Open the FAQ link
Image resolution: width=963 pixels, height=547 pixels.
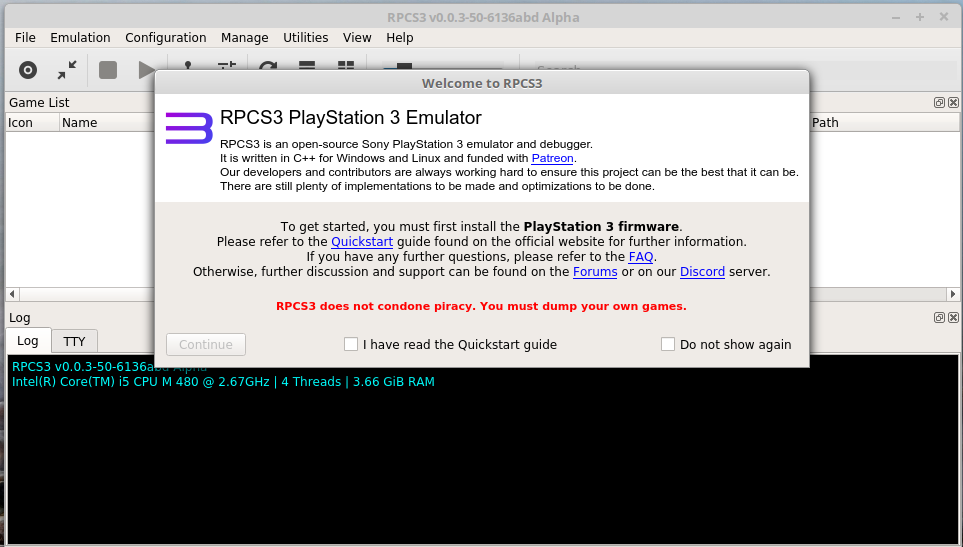pyautogui.click(x=641, y=257)
